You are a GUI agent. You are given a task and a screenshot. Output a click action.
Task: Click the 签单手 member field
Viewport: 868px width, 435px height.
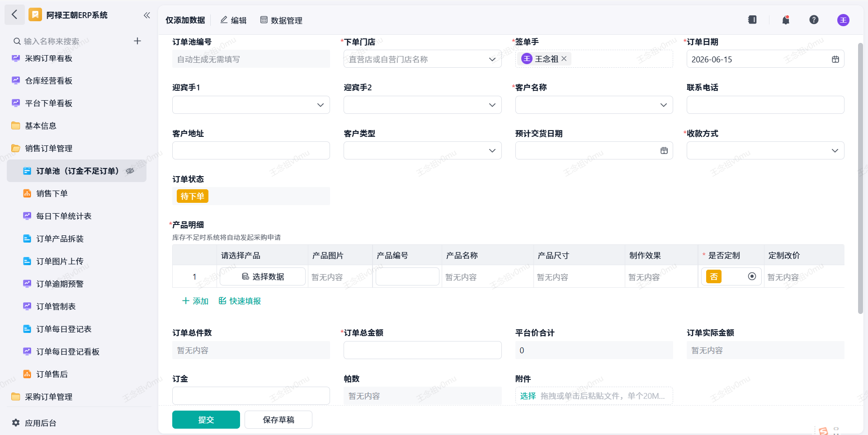point(594,59)
